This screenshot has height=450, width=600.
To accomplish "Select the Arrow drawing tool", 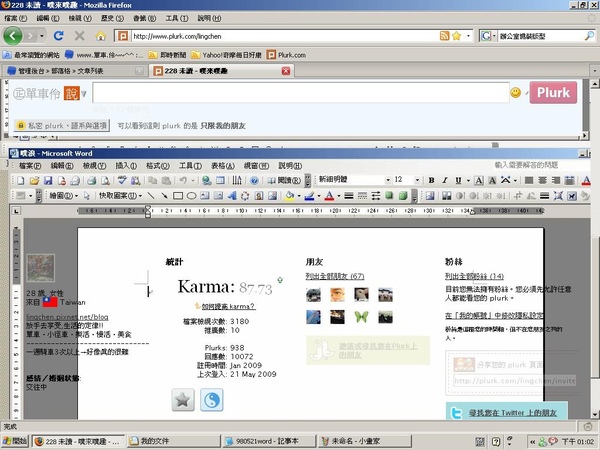I will 165,196.
